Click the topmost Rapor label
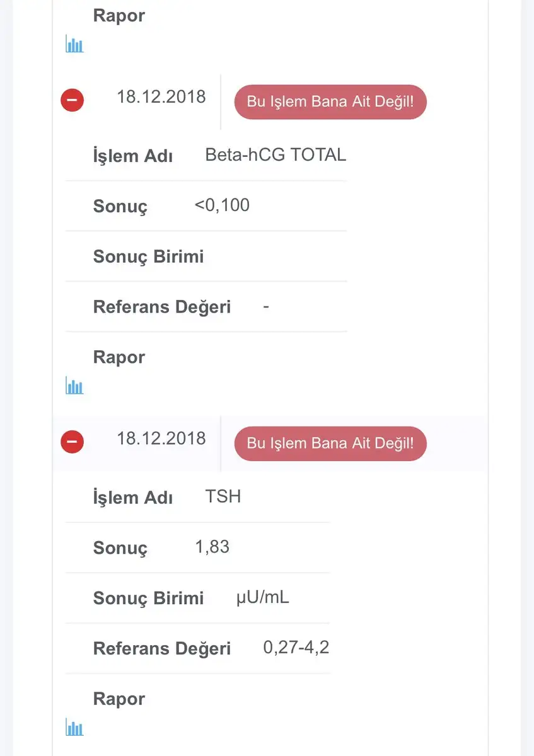534x756 pixels. coord(119,16)
